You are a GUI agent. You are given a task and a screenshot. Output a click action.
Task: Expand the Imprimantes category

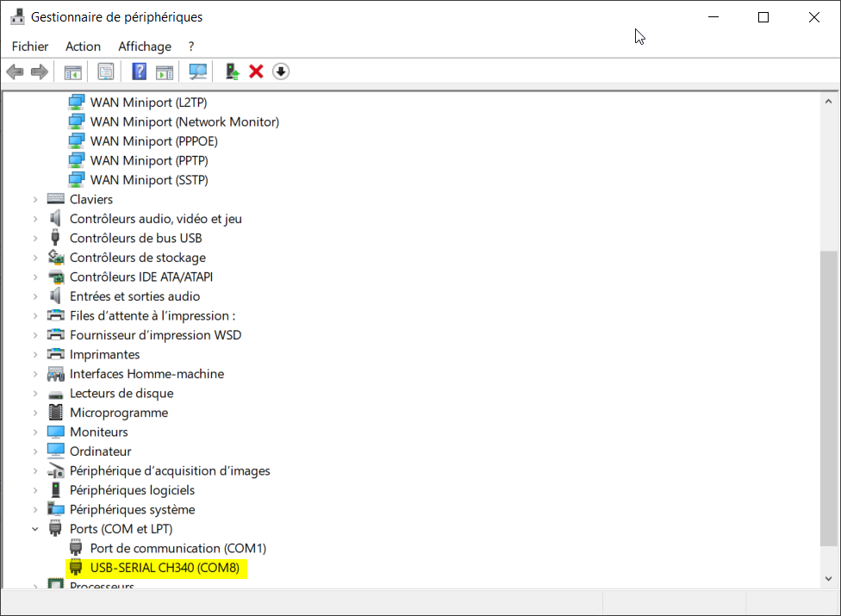(x=35, y=354)
